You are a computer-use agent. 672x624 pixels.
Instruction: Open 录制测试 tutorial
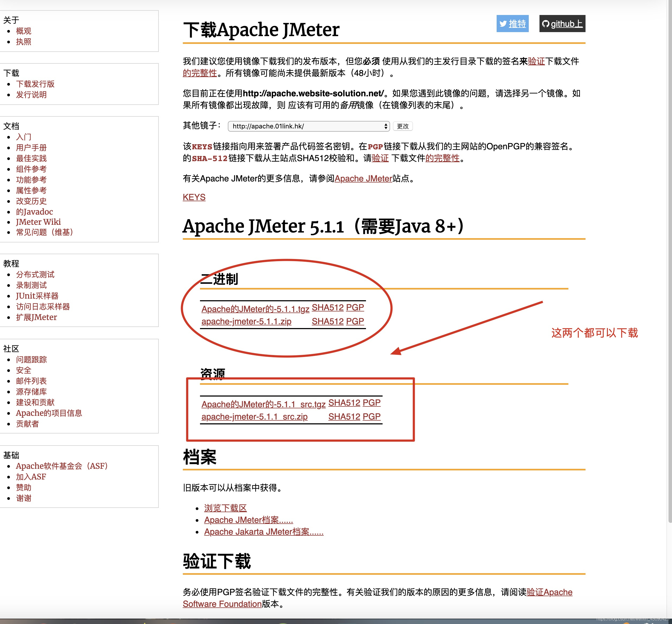[31, 285]
